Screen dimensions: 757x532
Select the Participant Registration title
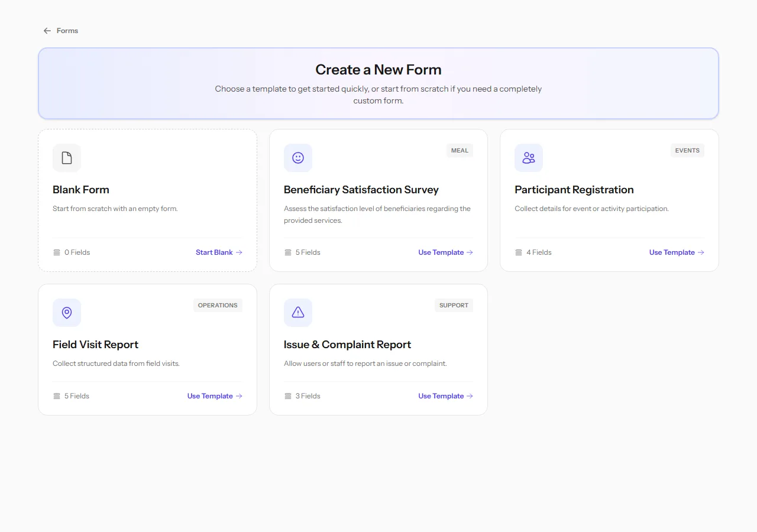click(x=574, y=190)
